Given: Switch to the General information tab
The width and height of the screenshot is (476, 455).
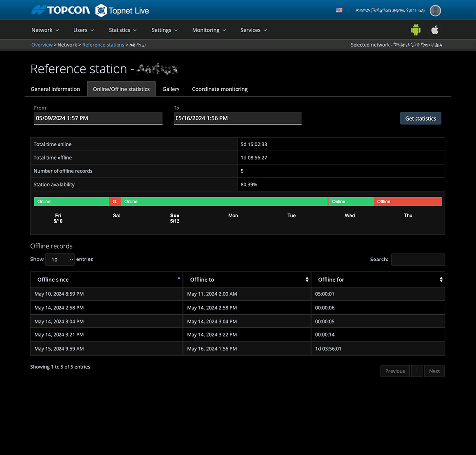Looking at the screenshot, I should point(56,89).
